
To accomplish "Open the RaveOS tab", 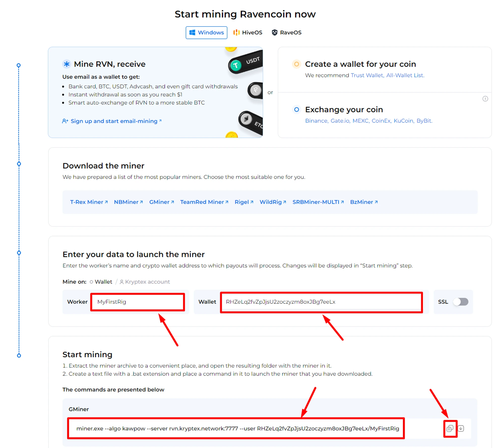I will pyautogui.click(x=286, y=32).
